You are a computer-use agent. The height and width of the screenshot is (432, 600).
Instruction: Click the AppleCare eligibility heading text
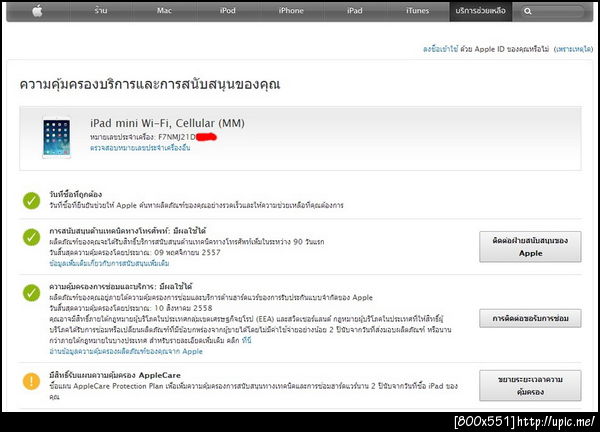115,375
